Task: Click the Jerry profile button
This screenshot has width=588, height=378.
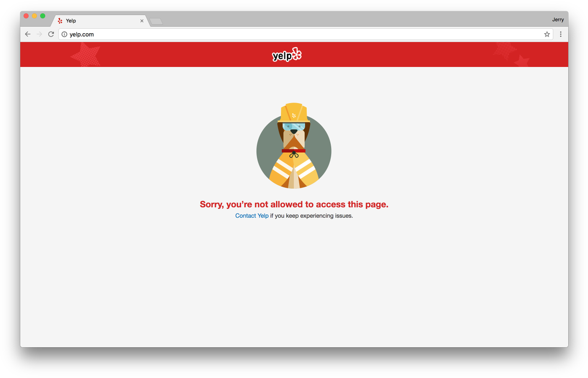Action: [x=558, y=19]
